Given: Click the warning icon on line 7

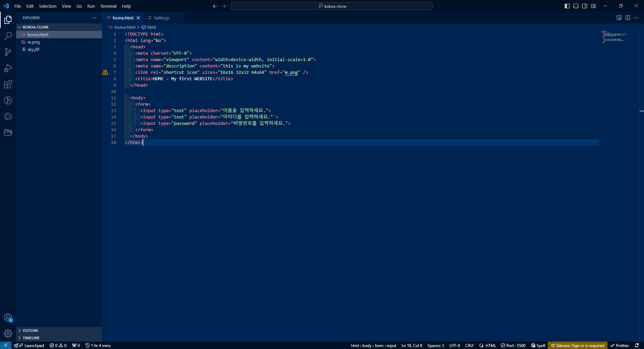Looking at the screenshot, I should tap(105, 72).
